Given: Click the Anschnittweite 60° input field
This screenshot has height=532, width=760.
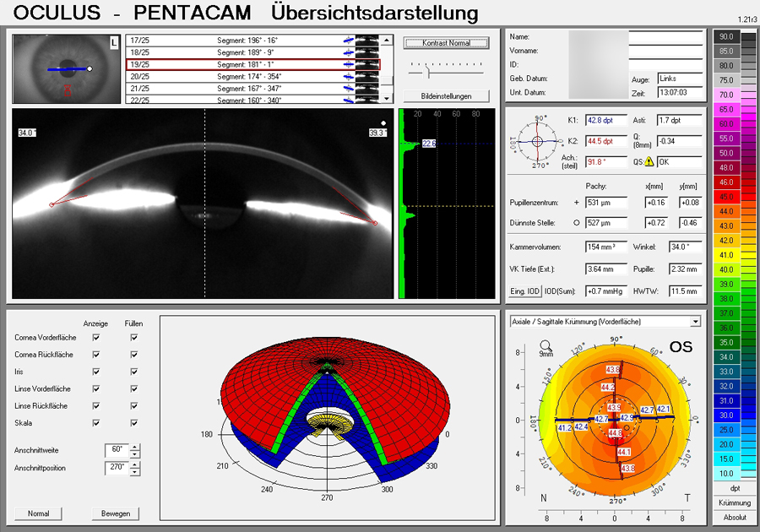Looking at the screenshot, I should click(117, 450).
